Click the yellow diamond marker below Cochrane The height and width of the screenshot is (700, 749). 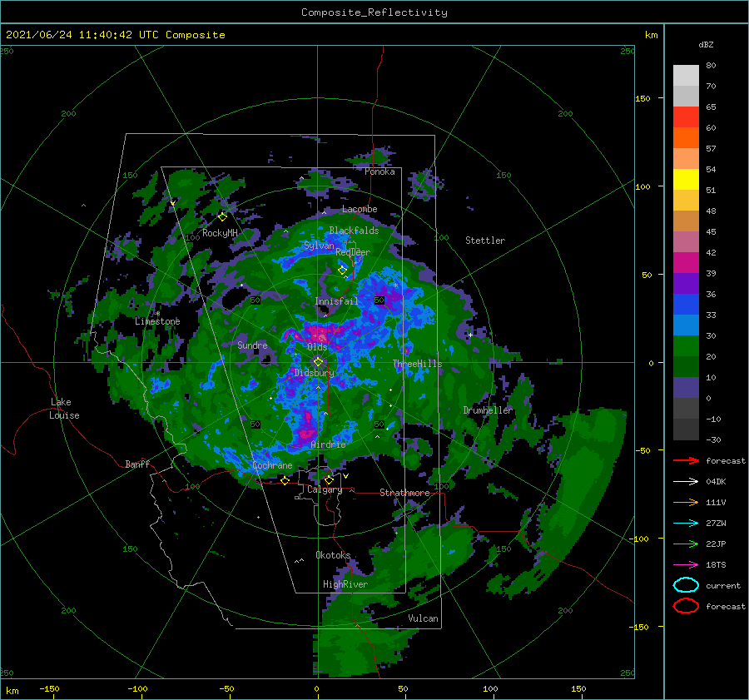coord(285,480)
